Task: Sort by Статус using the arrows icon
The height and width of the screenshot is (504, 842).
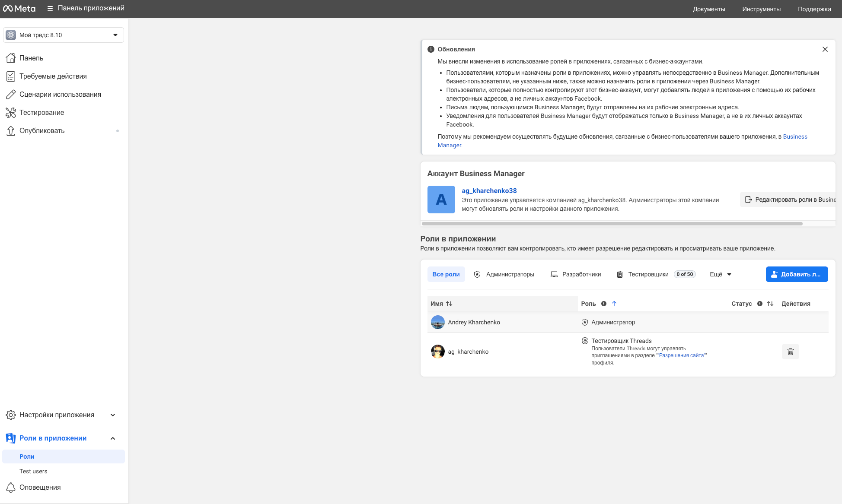Action: tap(770, 304)
